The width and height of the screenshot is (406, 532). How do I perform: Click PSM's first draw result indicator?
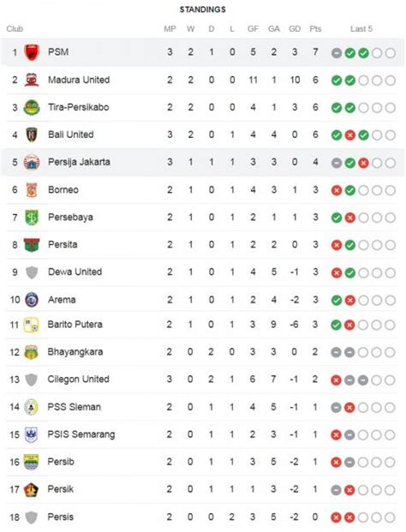click(x=337, y=53)
